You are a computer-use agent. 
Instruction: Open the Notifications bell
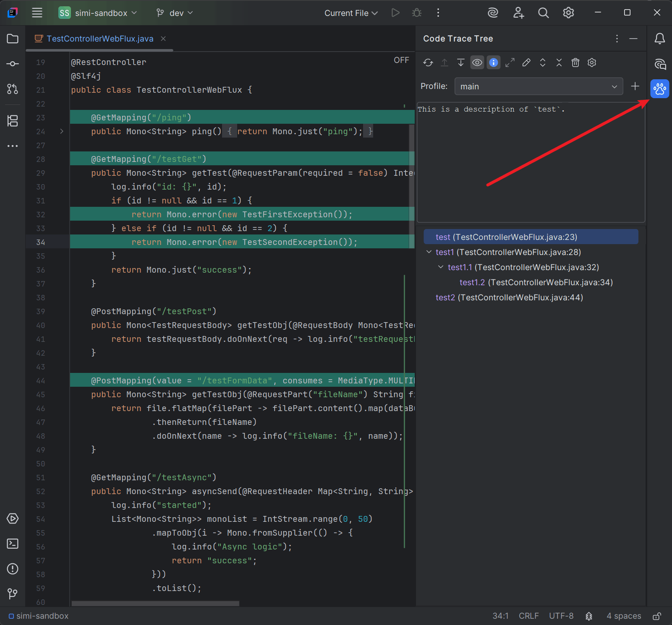(660, 39)
